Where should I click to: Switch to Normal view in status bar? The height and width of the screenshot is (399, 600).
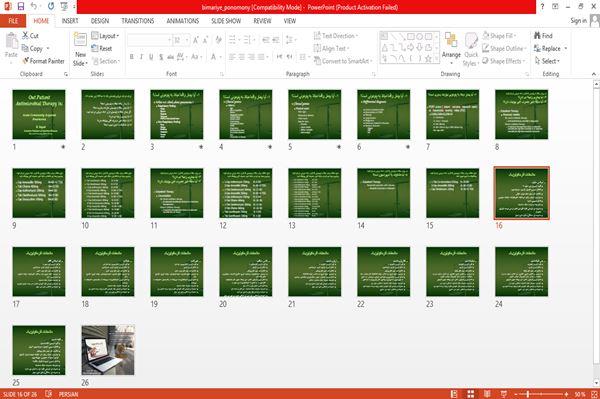(x=454, y=394)
